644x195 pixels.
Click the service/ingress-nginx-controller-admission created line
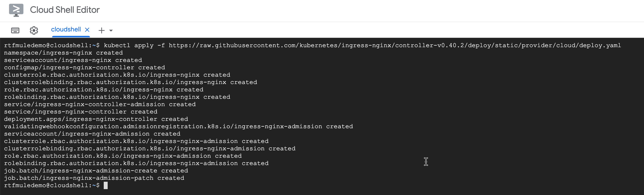[x=100, y=104]
